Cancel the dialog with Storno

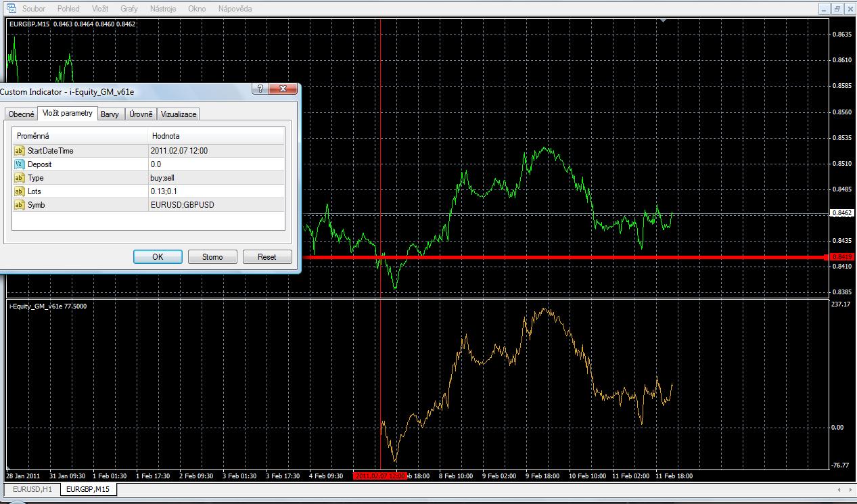(212, 257)
